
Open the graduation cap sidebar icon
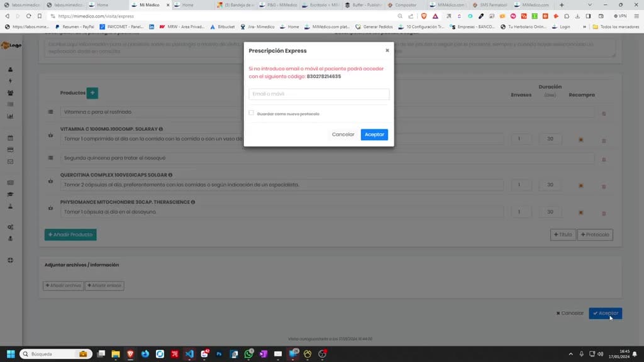[10, 195]
